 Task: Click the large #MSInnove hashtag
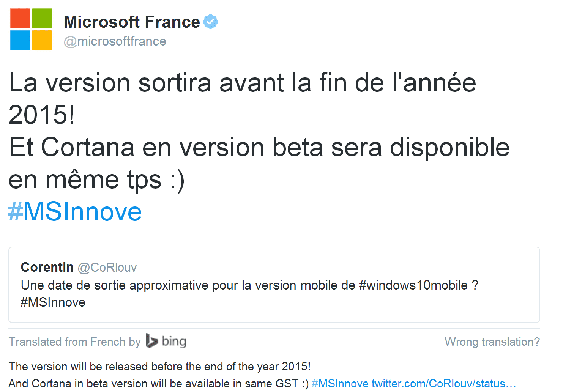tap(75, 211)
